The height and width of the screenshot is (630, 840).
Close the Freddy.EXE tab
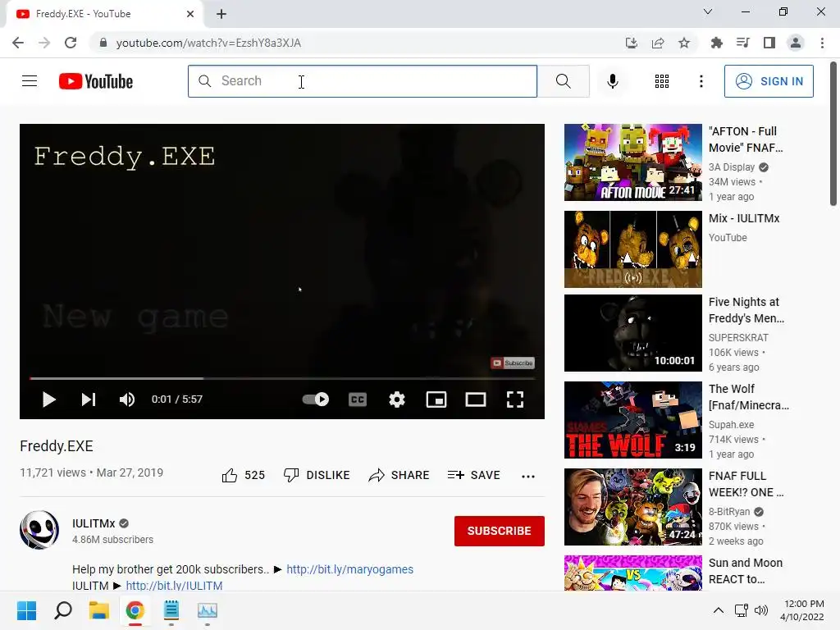pyautogui.click(x=190, y=14)
